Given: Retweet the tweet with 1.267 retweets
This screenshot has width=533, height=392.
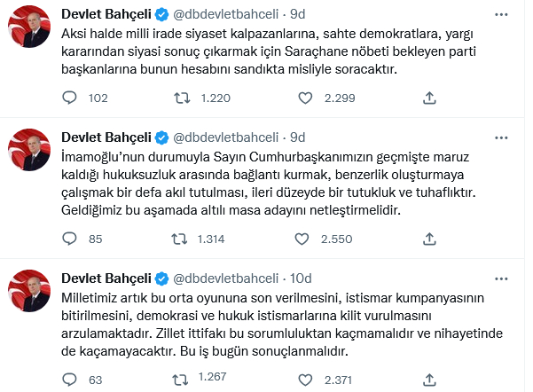Looking at the screenshot, I should [179, 379].
